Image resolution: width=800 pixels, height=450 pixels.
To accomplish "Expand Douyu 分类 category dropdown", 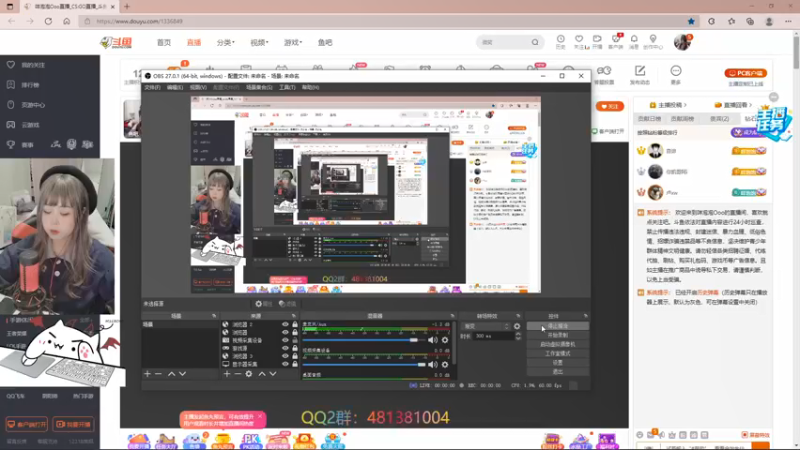I will (x=226, y=42).
